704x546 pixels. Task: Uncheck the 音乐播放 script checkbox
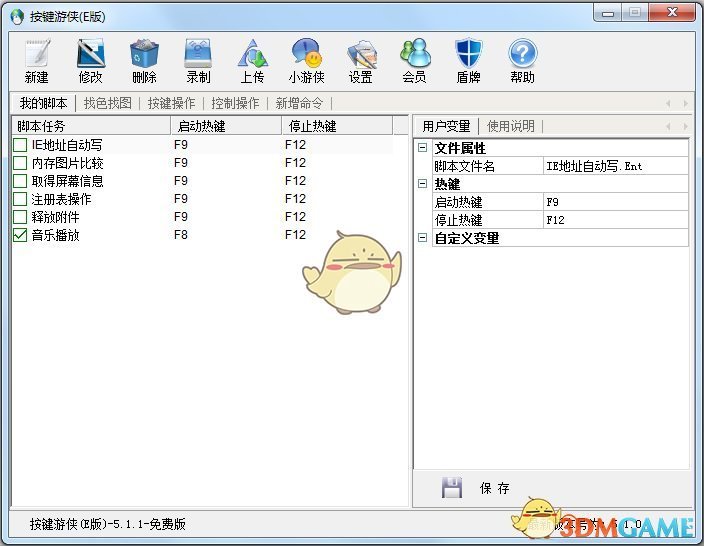click(20, 235)
